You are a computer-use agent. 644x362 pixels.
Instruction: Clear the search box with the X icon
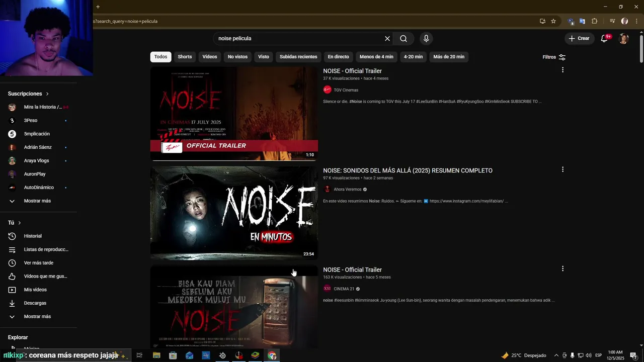tap(387, 39)
